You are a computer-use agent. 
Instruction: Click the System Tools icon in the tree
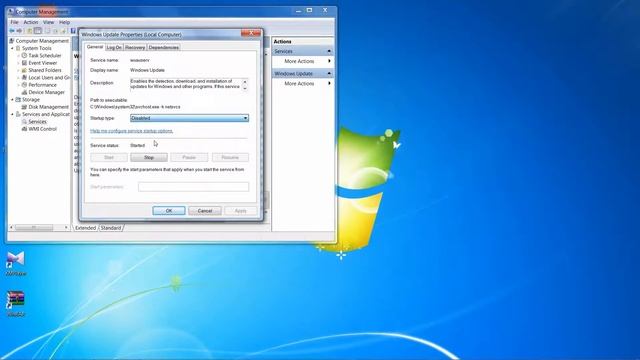(18, 48)
